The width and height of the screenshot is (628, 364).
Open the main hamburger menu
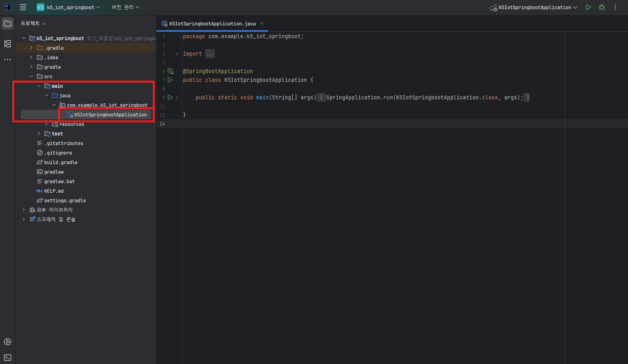(x=23, y=7)
